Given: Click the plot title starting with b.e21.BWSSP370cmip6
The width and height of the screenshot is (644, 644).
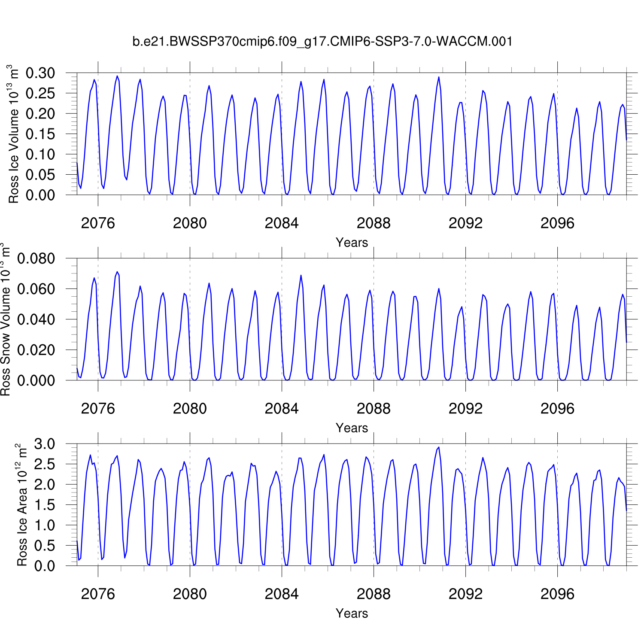Looking at the screenshot, I should tap(322, 42).
